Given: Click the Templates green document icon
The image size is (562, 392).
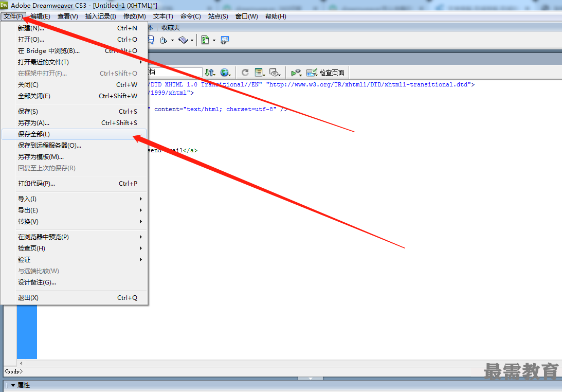Looking at the screenshot, I should pos(205,40).
